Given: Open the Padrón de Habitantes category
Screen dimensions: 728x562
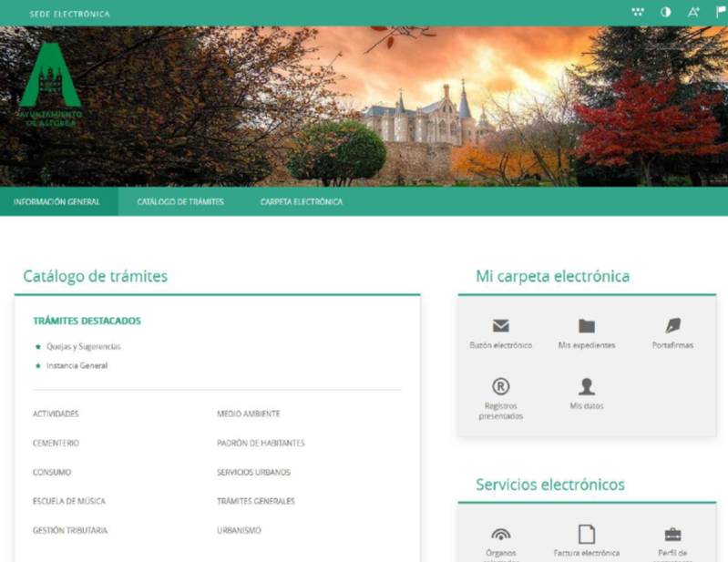Looking at the screenshot, I should [x=261, y=443].
